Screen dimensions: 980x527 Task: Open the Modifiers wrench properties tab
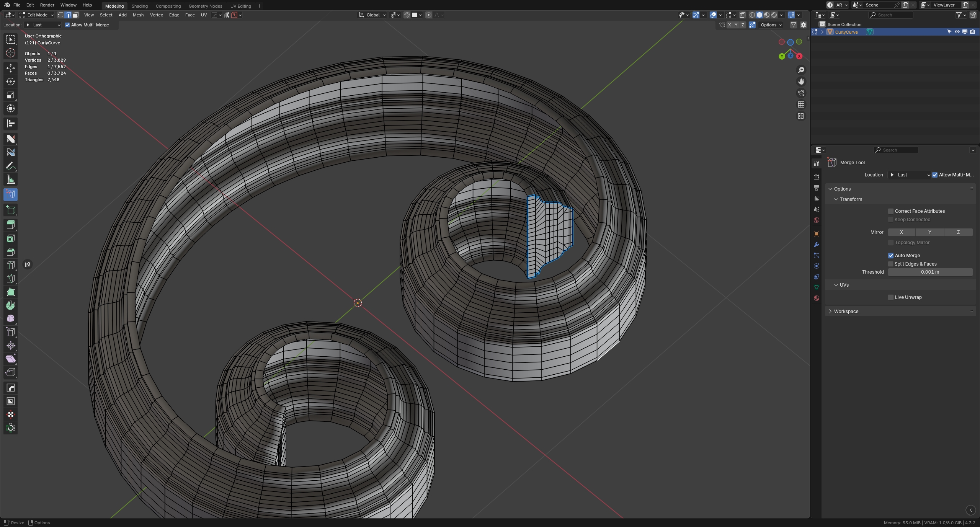pyautogui.click(x=816, y=245)
